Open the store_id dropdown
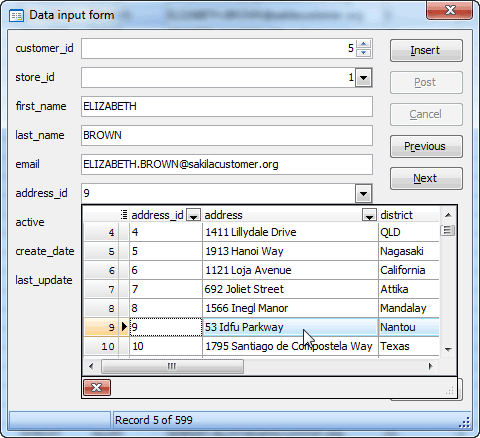This screenshot has height=438, width=480. [364, 78]
